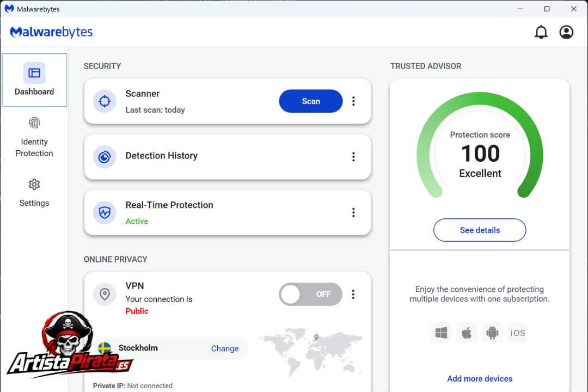Maximize the Malwarebytes window
This screenshot has height=392, width=588.
pyautogui.click(x=547, y=9)
